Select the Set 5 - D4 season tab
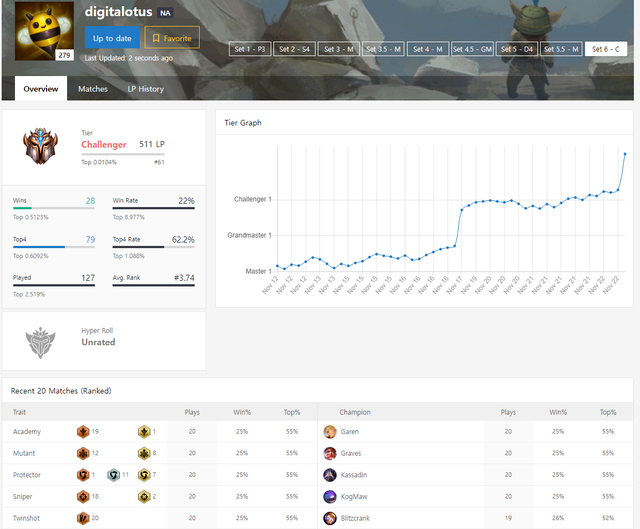The image size is (640, 529). pyautogui.click(x=517, y=49)
